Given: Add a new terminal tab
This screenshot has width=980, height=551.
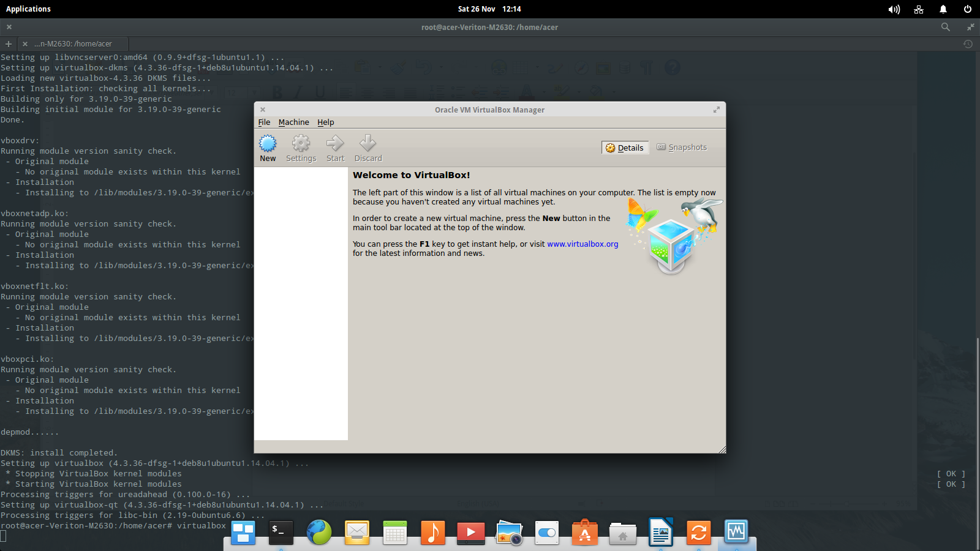Looking at the screenshot, I should pyautogui.click(x=9, y=44).
